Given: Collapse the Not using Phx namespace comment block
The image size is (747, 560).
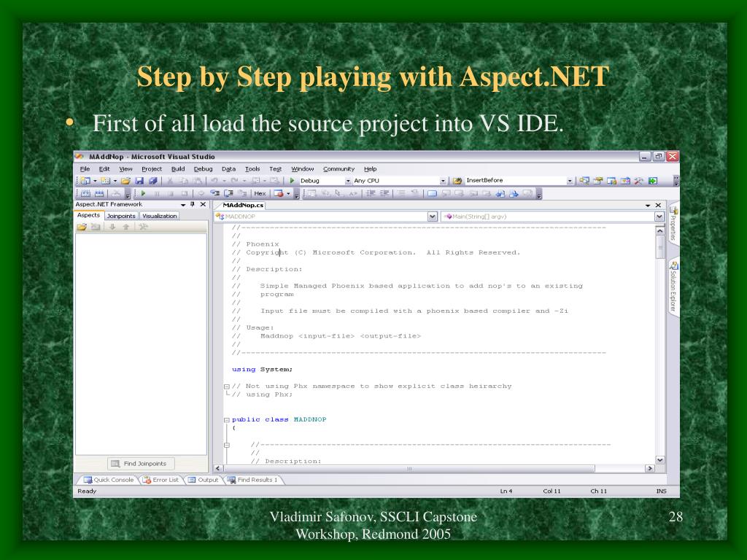Looking at the screenshot, I should 227,386.
